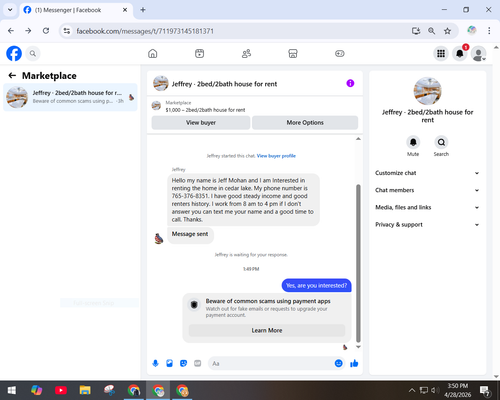Click Learn More on scam warning
The height and width of the screenshot is (400, 500).
pyautogui.click(x=267, y=330)
